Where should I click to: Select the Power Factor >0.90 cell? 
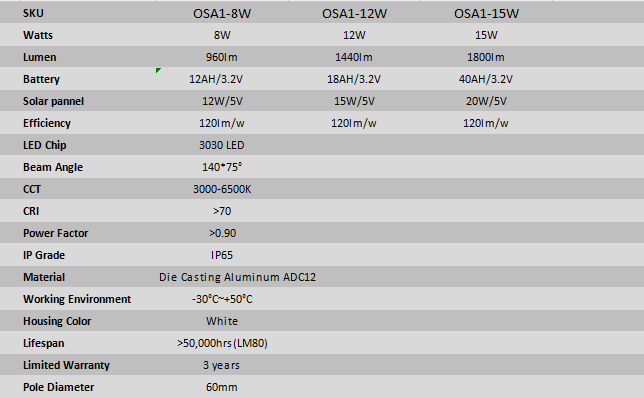click(222, 233)
